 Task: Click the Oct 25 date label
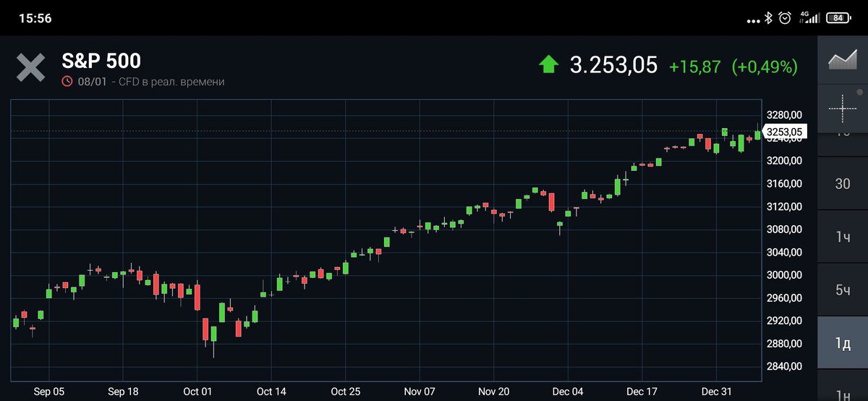point(346,391)
